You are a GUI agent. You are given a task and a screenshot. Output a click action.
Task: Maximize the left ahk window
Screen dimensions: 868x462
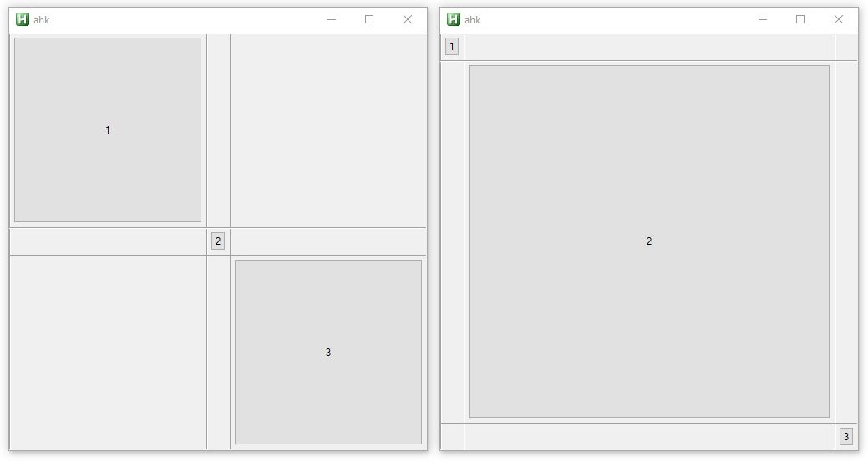pyautogui.click(x=369, y=19)
